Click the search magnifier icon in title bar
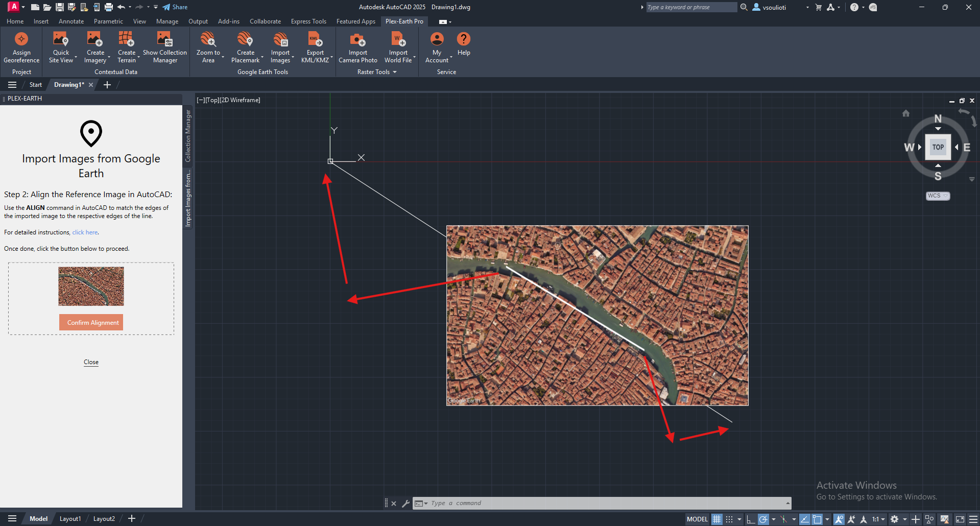 tap(744, 7)
